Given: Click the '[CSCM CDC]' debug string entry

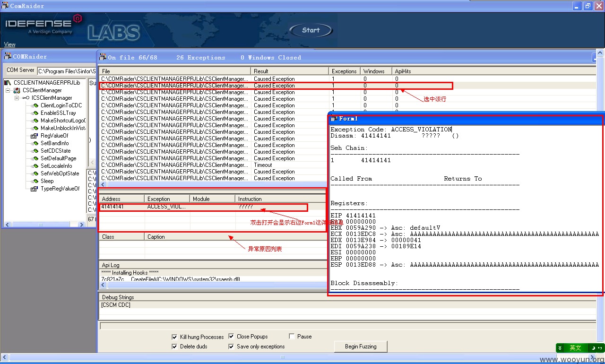Looking at the screenshot, I should coord(116,305).
